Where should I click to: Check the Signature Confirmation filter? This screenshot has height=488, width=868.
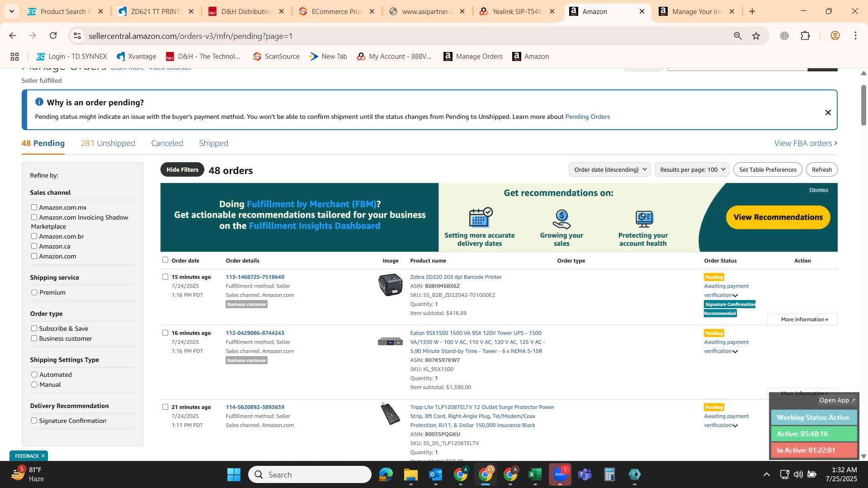click(x=34, y=421)
